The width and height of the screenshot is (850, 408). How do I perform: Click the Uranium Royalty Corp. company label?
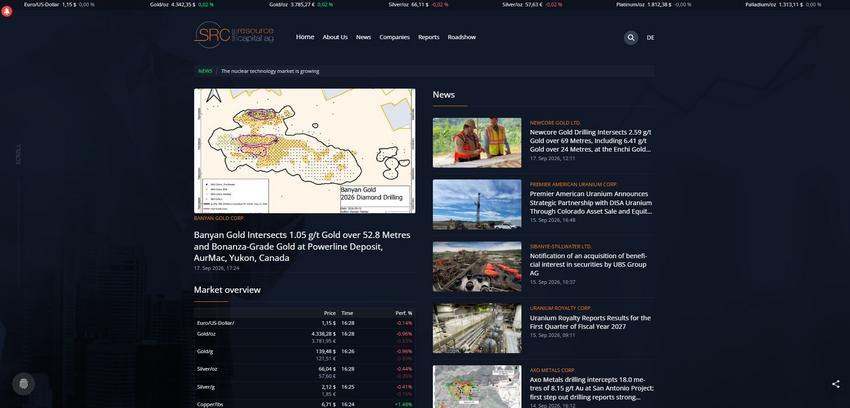pyautogui.click(x=560, y=308)
